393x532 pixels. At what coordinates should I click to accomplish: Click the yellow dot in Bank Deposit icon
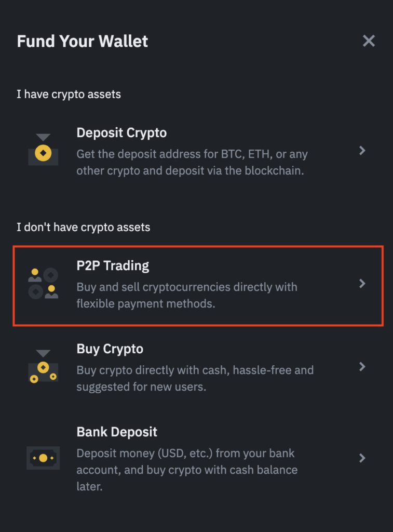tap(43, 458)
